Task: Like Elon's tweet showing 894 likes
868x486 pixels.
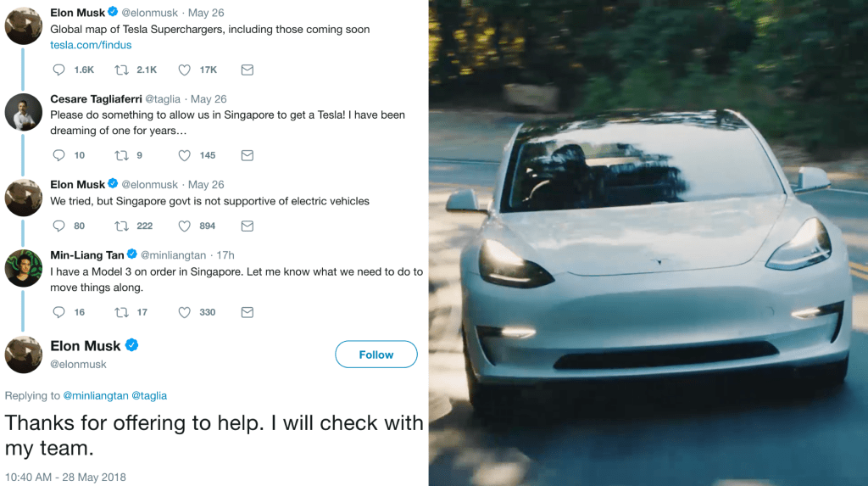Action: coord(184,226)
